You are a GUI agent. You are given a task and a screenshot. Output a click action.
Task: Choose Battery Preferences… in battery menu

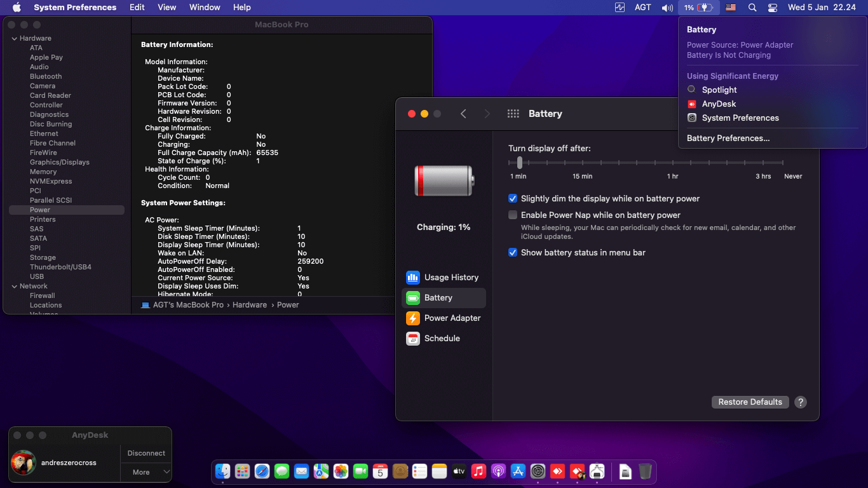(x=728, y=139)
